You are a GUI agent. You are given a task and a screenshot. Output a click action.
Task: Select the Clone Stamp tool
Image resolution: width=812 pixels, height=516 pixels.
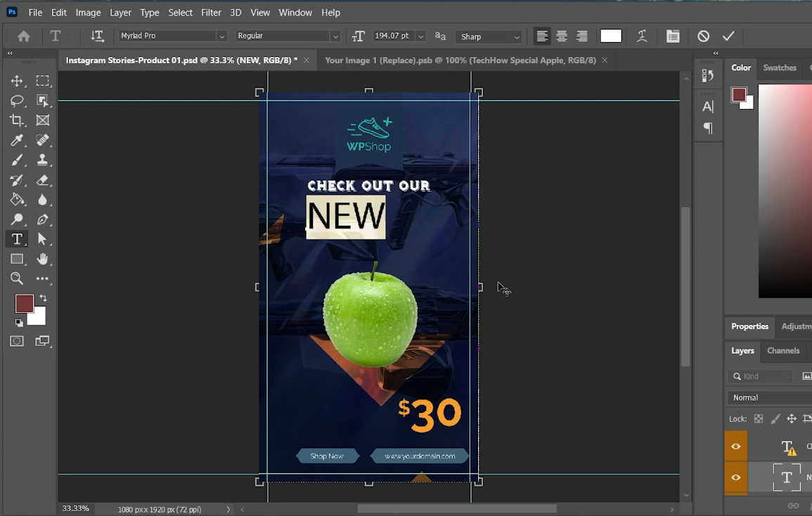tap(42, 160)
